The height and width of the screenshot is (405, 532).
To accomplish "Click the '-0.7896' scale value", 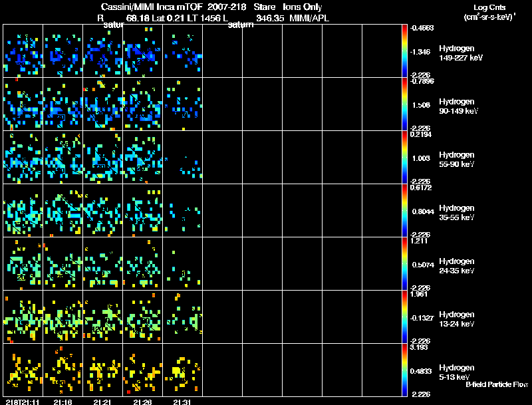I will tap(422, 81).
